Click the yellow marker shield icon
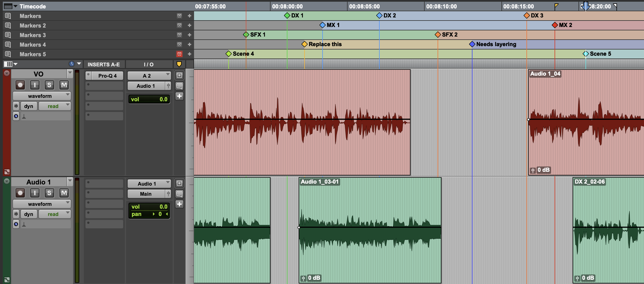 (179, 64)
